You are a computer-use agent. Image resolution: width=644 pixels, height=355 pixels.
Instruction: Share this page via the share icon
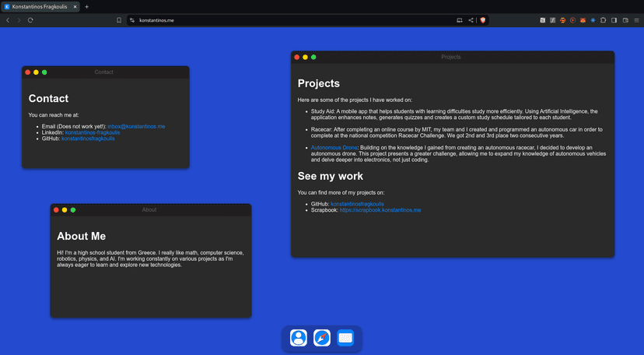471,20
